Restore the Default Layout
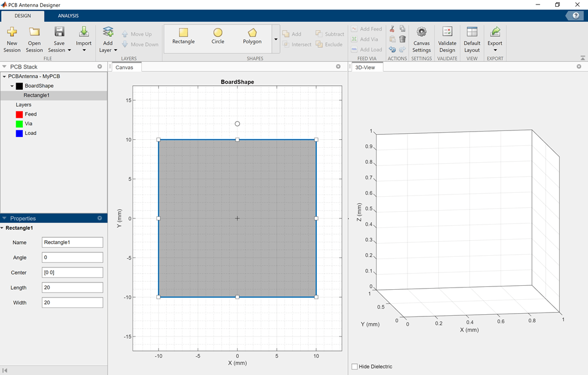This screenshot has width=588, height=375. (x=472, y=40)
